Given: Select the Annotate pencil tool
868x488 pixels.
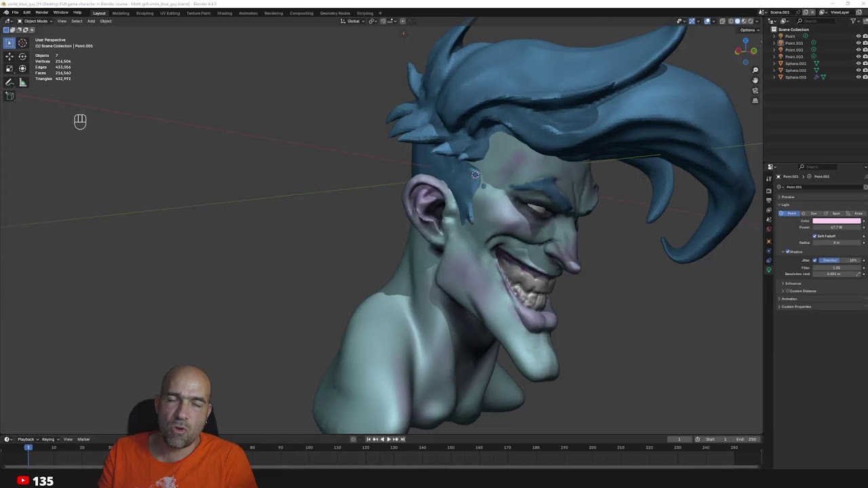Looking at the screenshot, I should 9,82.
